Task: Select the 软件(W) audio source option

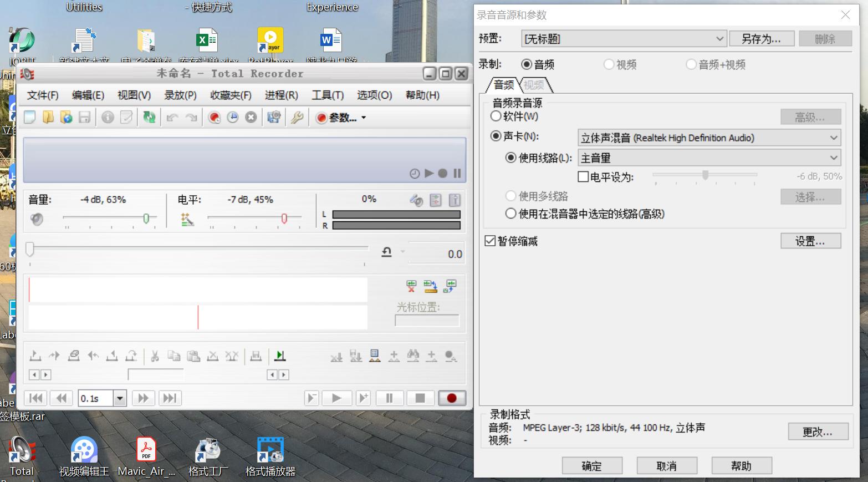Action: pyautogui.click(x=496, y=116)
